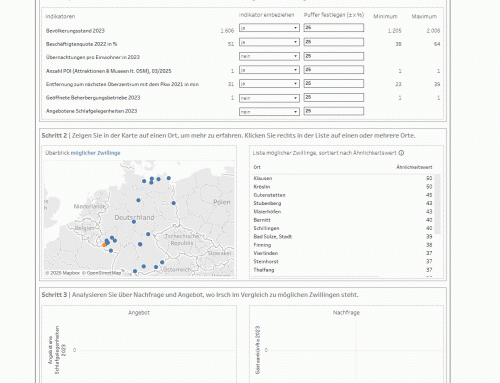Open the Geöffnete Beherbergungsbetriebe 2023 dropdown
The height and width of the screenshot is (383, 500).
(x=269, y=98)
